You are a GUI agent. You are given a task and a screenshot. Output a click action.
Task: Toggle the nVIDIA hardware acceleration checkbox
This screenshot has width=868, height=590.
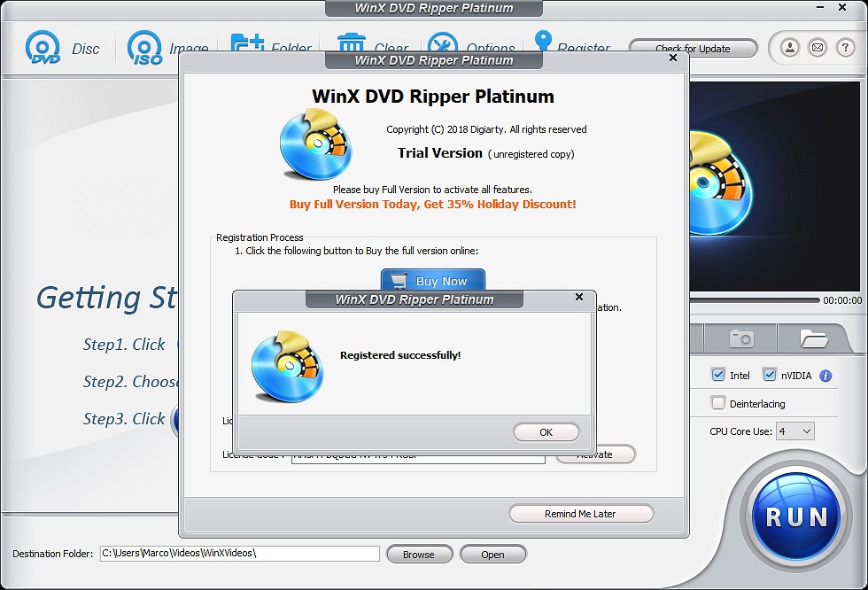(770, 375)
